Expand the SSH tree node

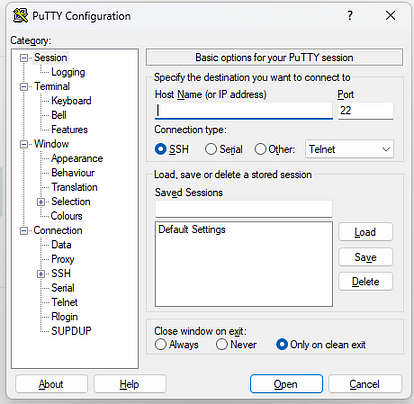pos(41,274)
